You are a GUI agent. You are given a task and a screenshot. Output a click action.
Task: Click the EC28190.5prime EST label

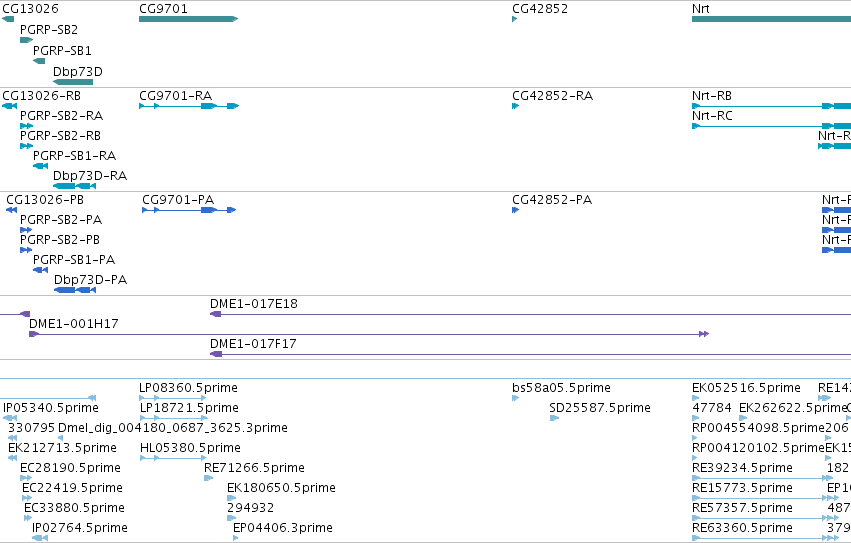tap(71, 469)
